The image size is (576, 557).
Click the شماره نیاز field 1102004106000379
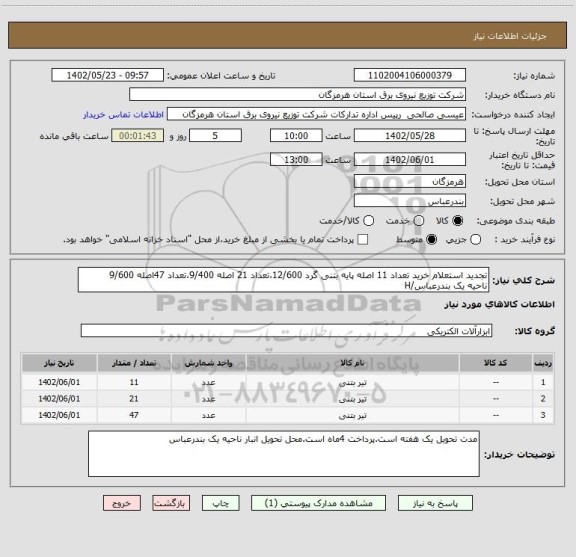410,75
